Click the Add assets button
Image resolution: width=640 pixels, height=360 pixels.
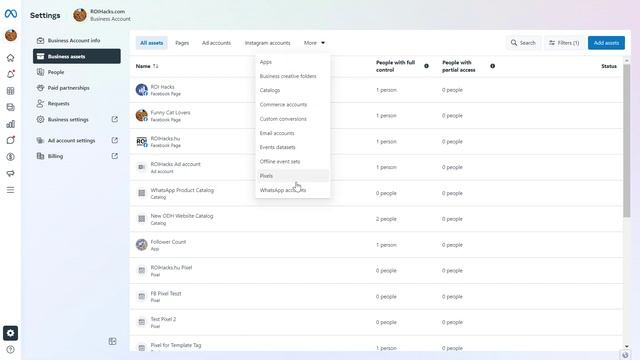click(606, 43)
